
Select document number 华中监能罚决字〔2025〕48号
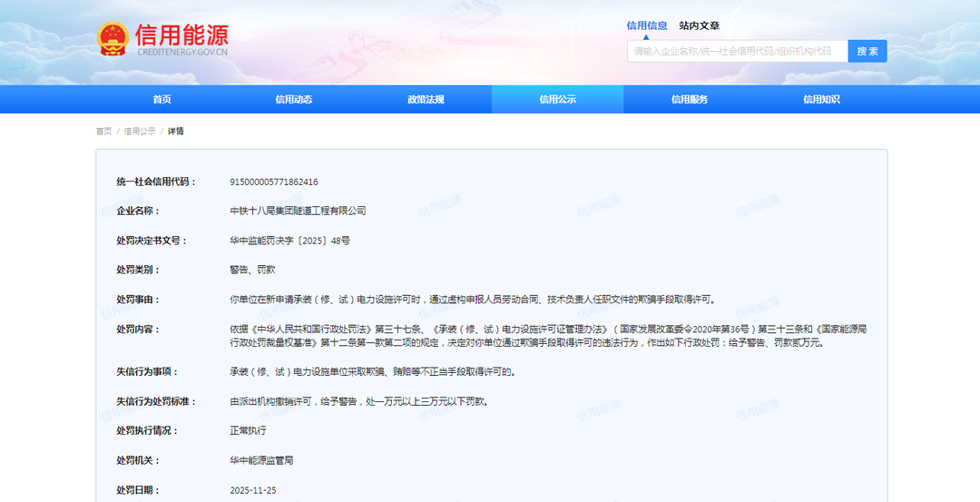click(x=290, y=241)
